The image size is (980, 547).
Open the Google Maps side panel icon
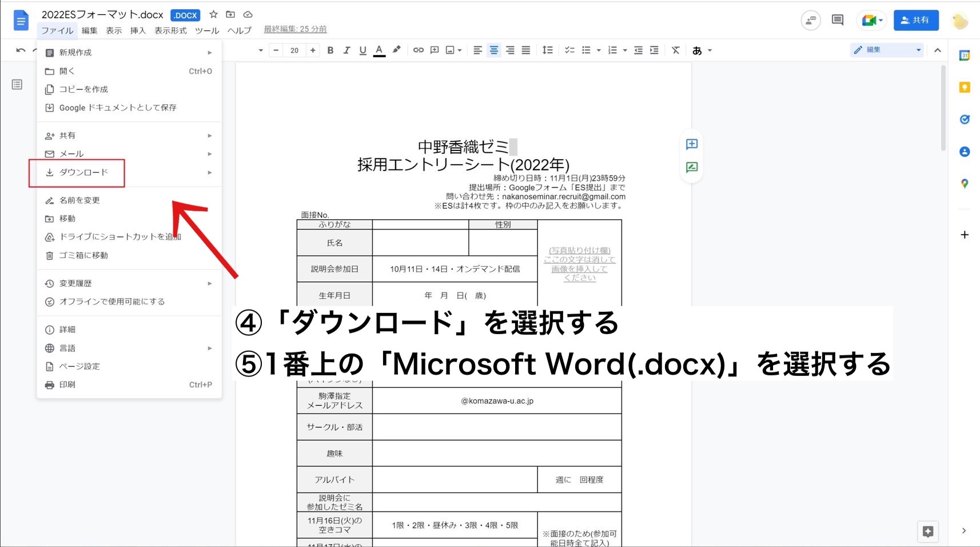pos(965,184)
